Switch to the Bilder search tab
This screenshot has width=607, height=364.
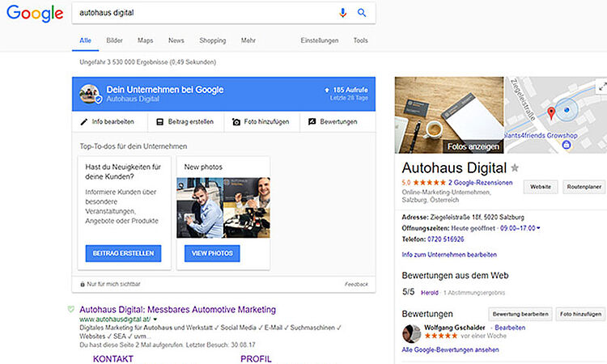tap(114, 40)
